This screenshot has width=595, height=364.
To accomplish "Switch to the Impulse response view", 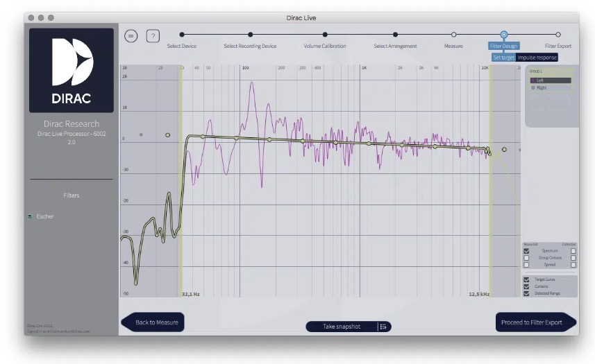I will (x=537, y=58).
